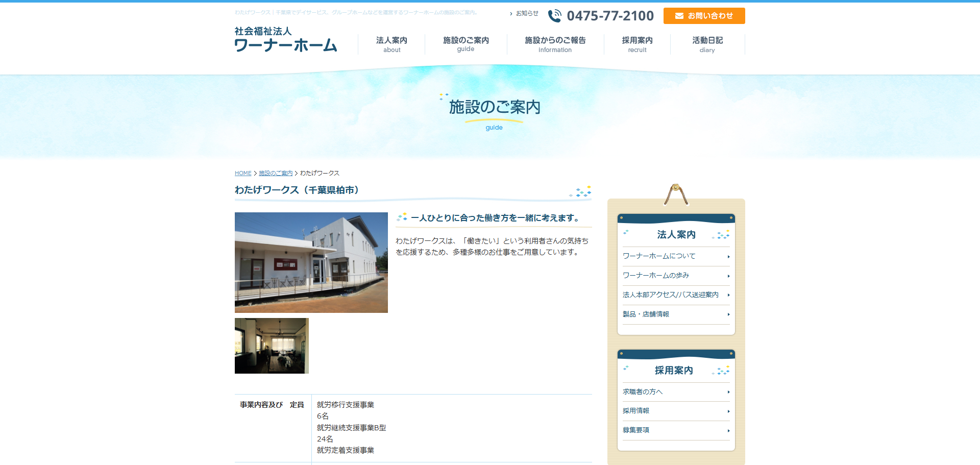Click the envelope icon in お問い合わせ button

pyautogui.click(x=679, y=16)
